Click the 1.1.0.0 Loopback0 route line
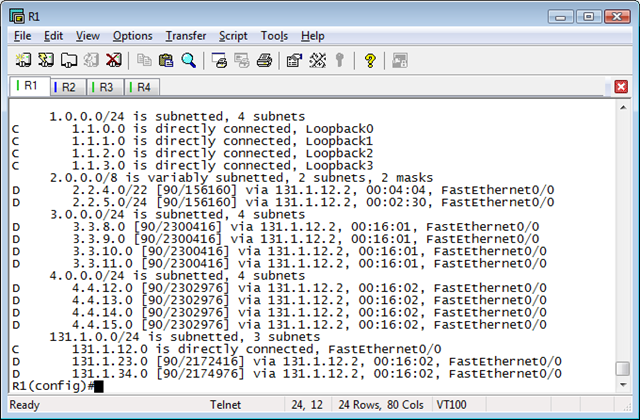The height and width of the screenshot is (420, 640). coord(192,129)
